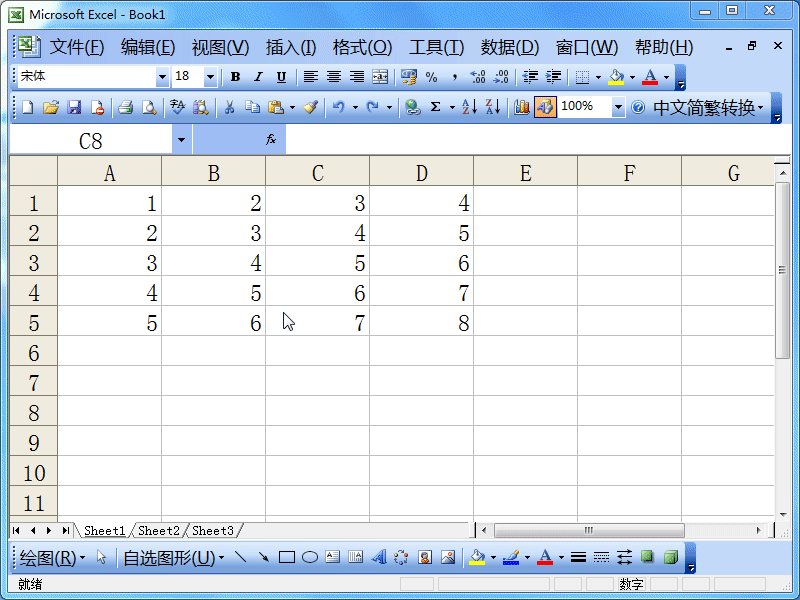Toggle the Drawing toolbar button
Viewport: 800px width, 600px height.
pos(545,108)
